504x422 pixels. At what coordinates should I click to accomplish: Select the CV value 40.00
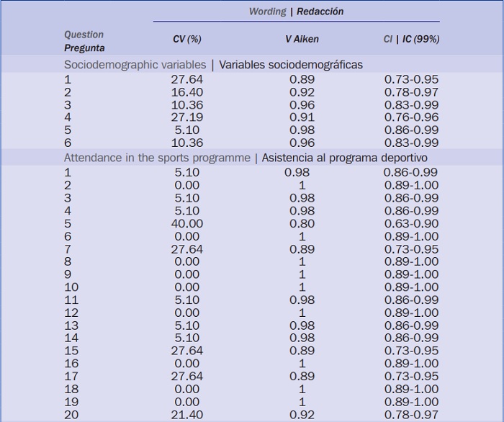[x=189, y=224]
